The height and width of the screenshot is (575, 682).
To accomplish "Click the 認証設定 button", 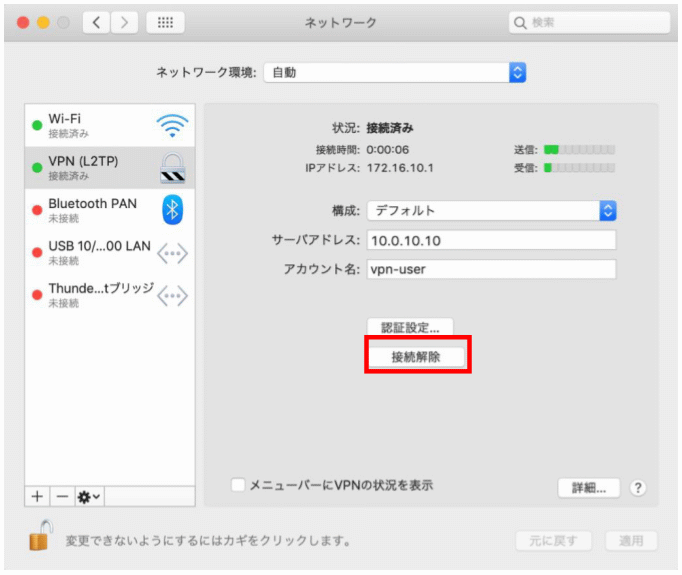I will pos(410,327).
